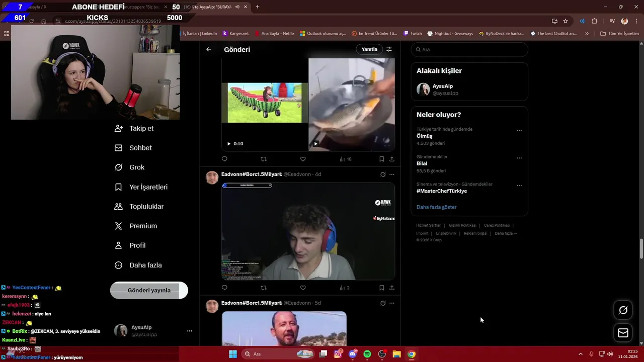Share the post with 2 views

(x=392, y=288)
